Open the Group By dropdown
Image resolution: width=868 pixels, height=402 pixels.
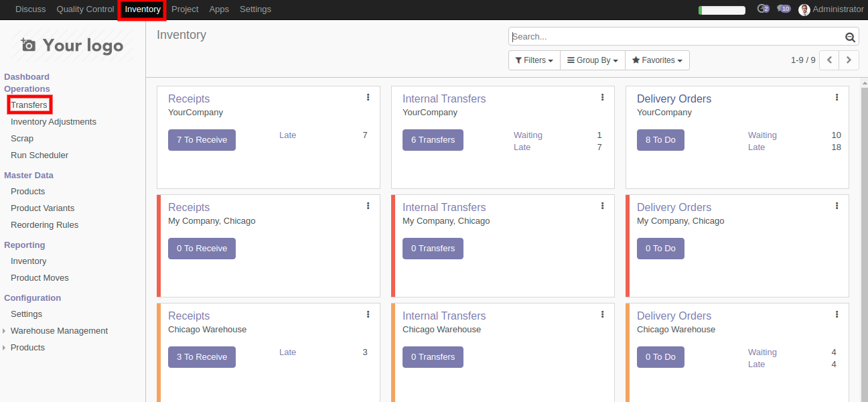592,60
